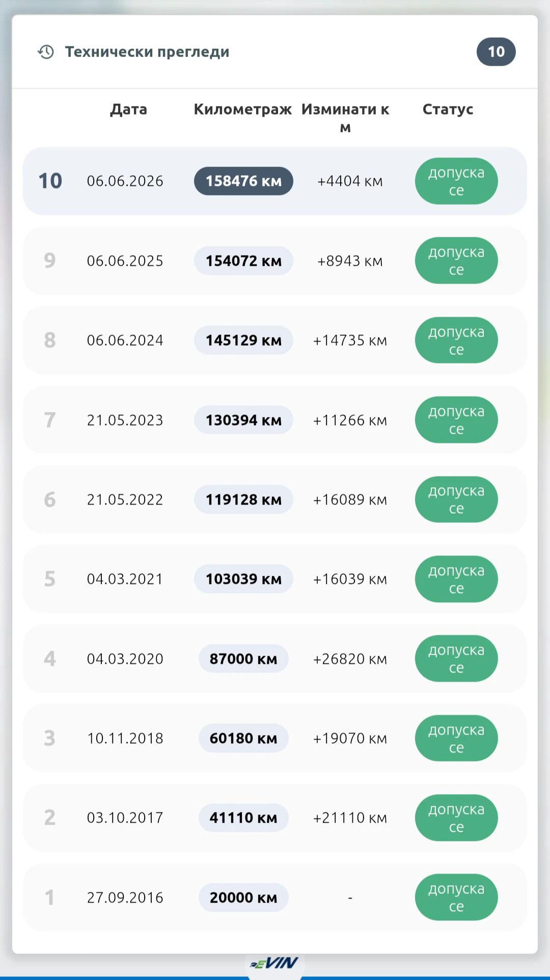Click the 145129 км mileage badge

point(243,340)
